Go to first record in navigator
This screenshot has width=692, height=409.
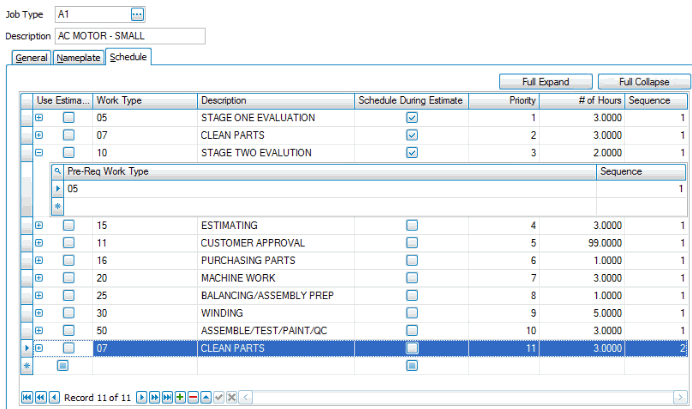(x=27, y=398)
